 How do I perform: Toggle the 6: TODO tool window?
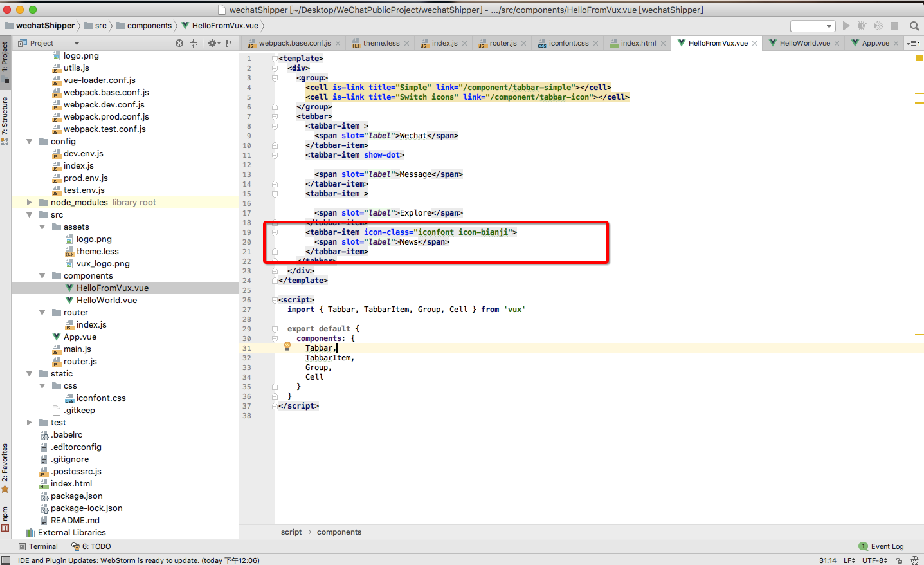(x=91, y=546)
